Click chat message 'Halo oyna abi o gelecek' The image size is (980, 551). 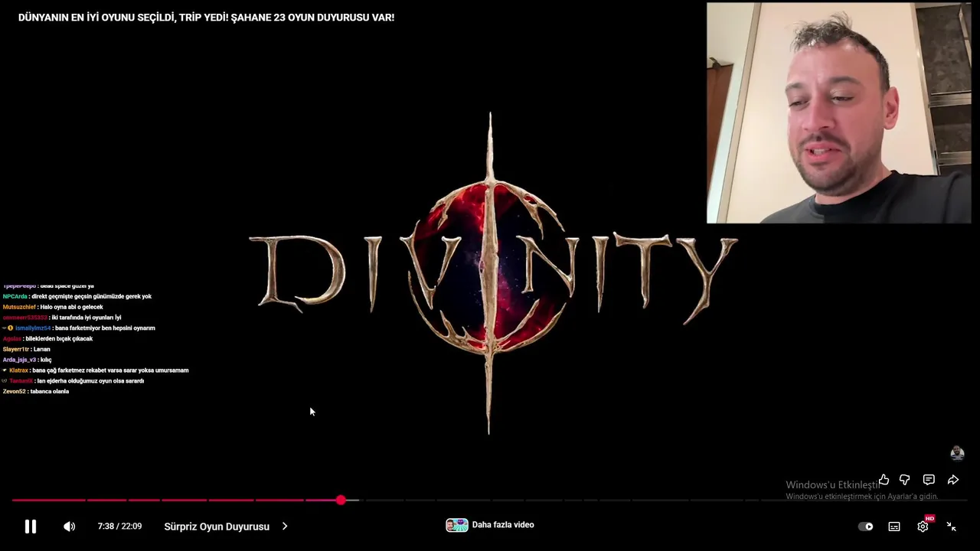tap(53, 307)
